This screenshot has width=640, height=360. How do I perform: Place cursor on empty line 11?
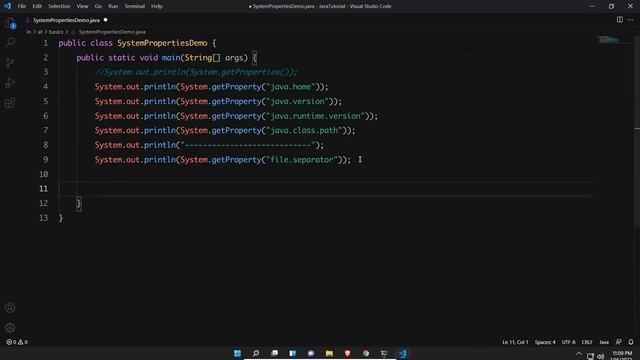327,189
